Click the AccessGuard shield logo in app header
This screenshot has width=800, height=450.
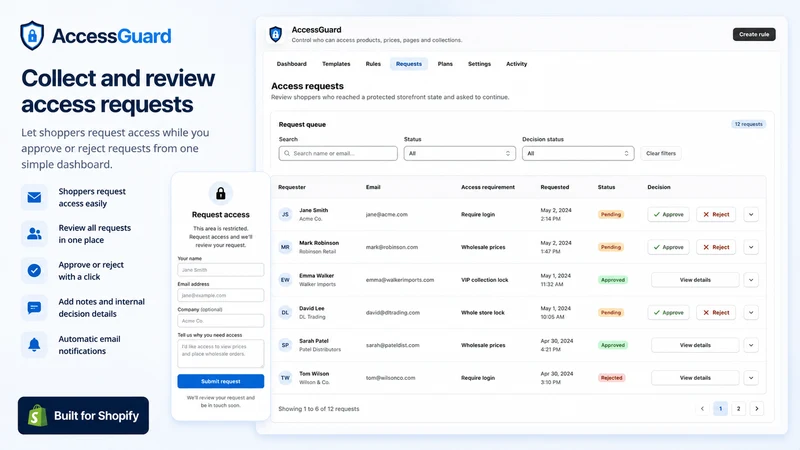276,34
